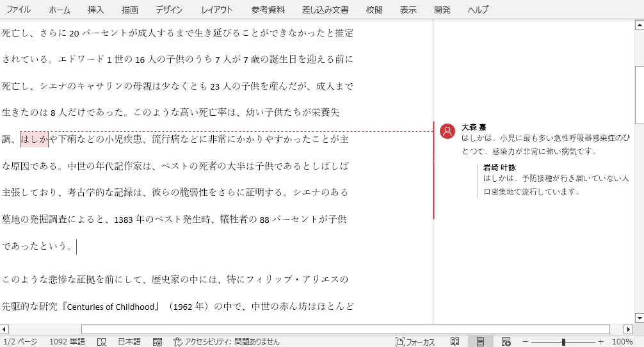Place cursor after であったという。

point(75,246)
